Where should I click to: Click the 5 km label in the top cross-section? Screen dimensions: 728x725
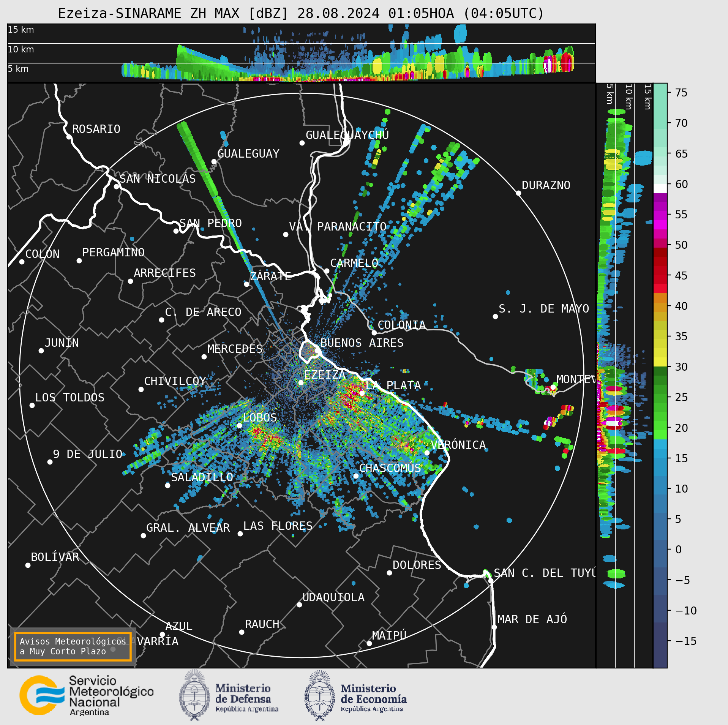[18, 69]
